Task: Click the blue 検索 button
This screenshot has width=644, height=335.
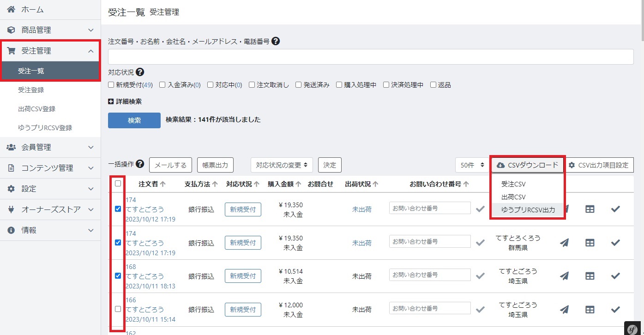Action: pyautogui.click(x=134, y=120)
